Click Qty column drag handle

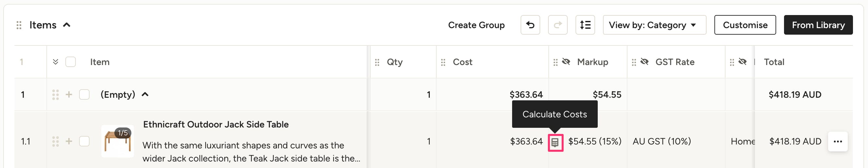[377, 62]
